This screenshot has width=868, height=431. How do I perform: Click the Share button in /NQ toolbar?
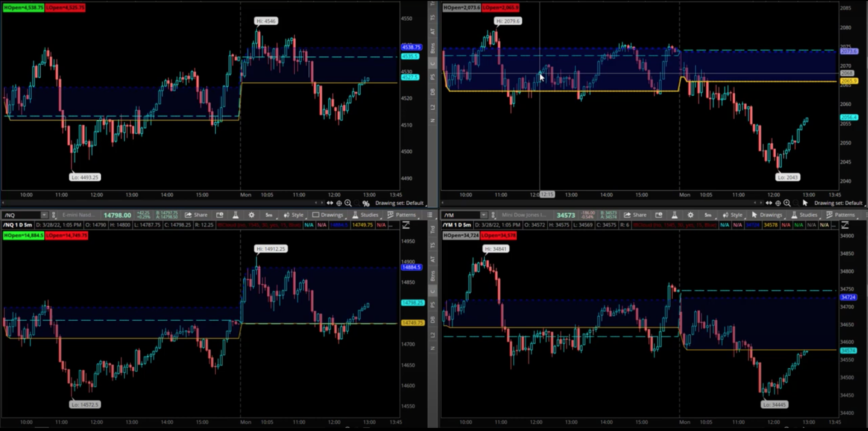(x=196, y=215)
